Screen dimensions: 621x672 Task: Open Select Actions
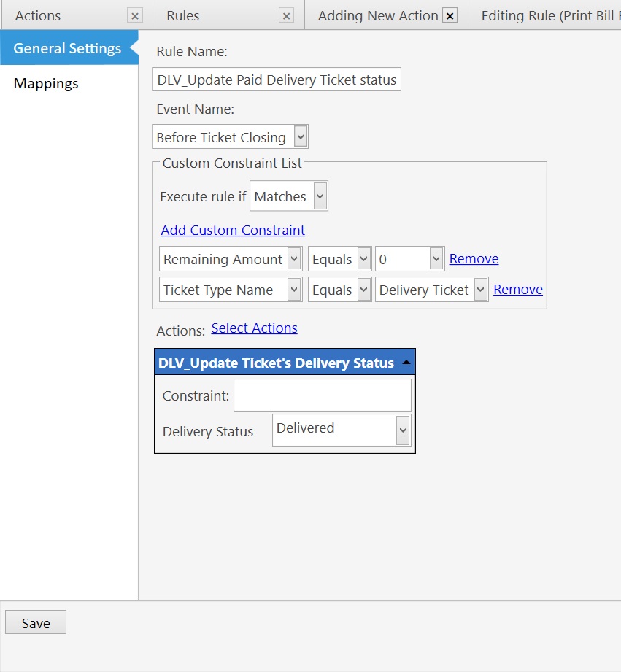[254, 328]
